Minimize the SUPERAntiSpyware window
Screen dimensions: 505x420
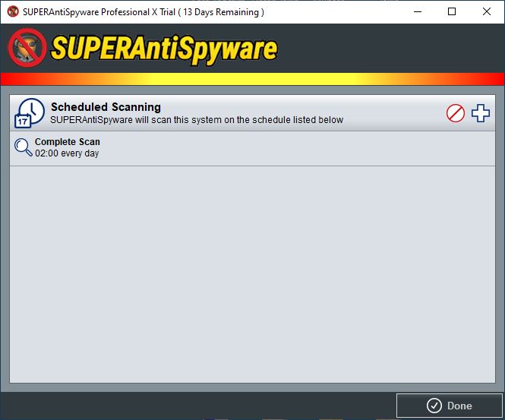(418, 11)
